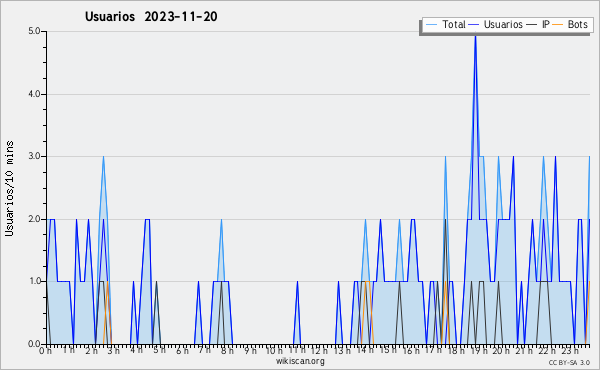Image resolution: width=600 pixels, height=370 pixels.
Task: Click the 'CC BY-SA 3.0' license text
Action: (569, 363)
